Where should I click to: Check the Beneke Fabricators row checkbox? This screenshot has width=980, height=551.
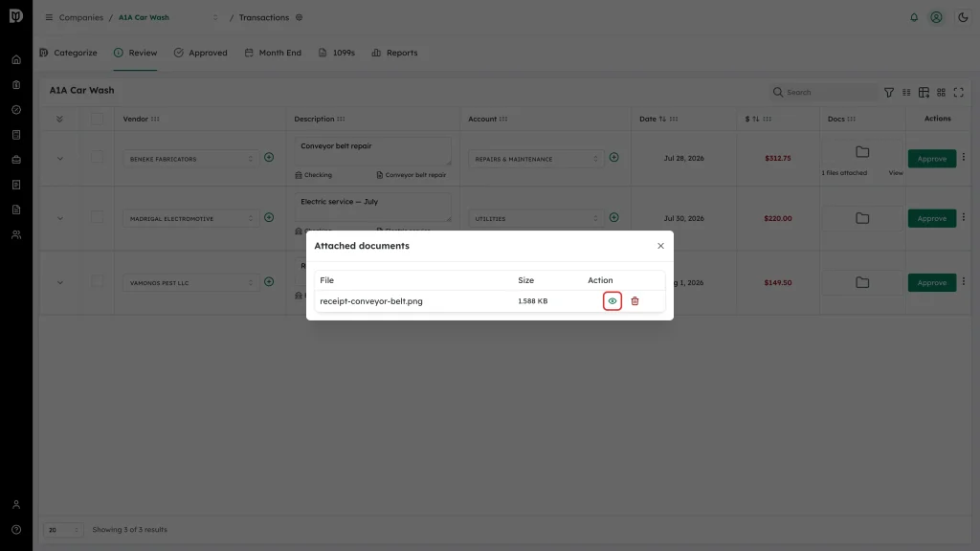pos(97,157)
